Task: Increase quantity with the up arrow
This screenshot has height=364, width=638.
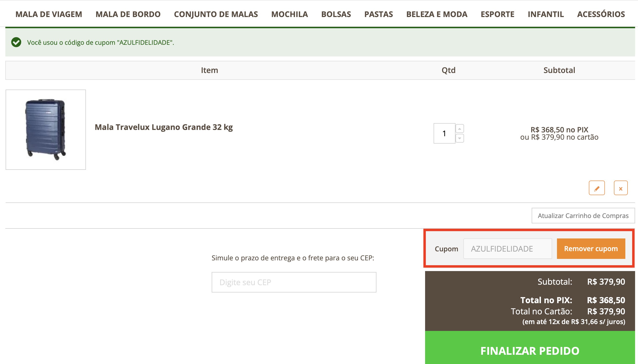Action: click(459, 128)
